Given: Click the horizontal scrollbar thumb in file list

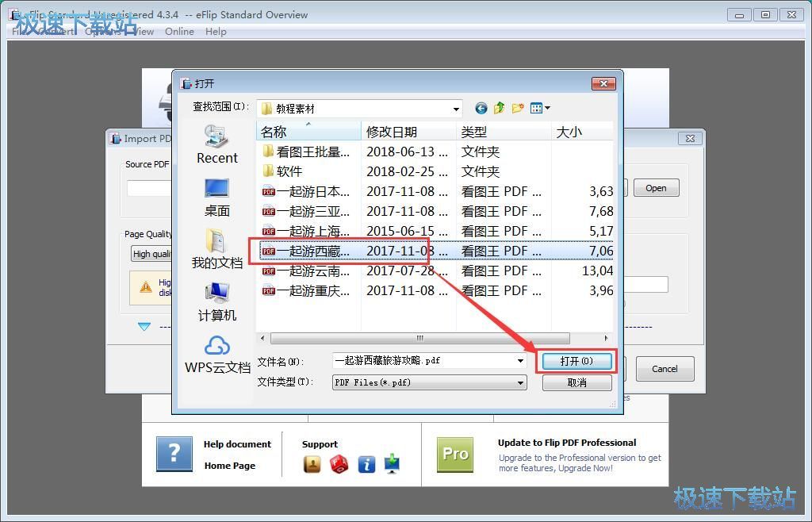Looking at the screenshot, I should [x=420, y=338].
